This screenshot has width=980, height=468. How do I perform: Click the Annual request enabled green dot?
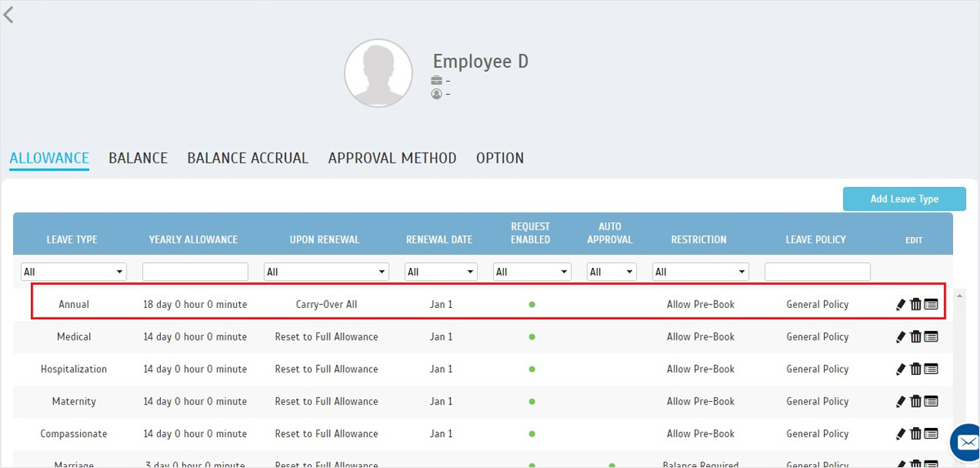(x=532, y=305)
